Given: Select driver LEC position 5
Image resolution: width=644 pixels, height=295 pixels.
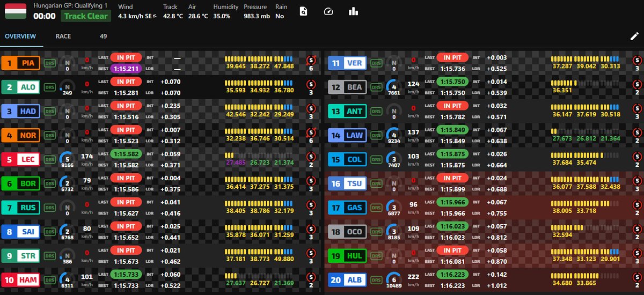Looking at the screenshot, I should tap(20, 160).
